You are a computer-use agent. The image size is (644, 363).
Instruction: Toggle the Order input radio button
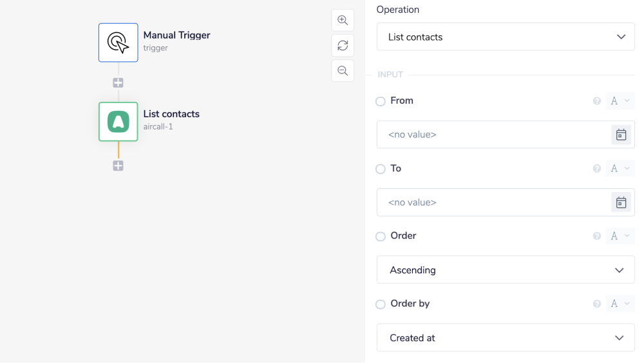pyautogui.click(x=381, y=237)
